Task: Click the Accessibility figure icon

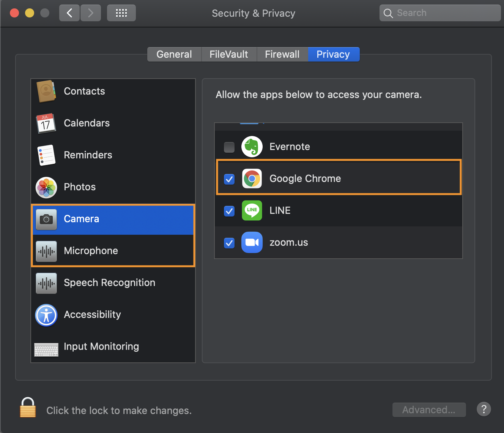Action: (46, 315)
